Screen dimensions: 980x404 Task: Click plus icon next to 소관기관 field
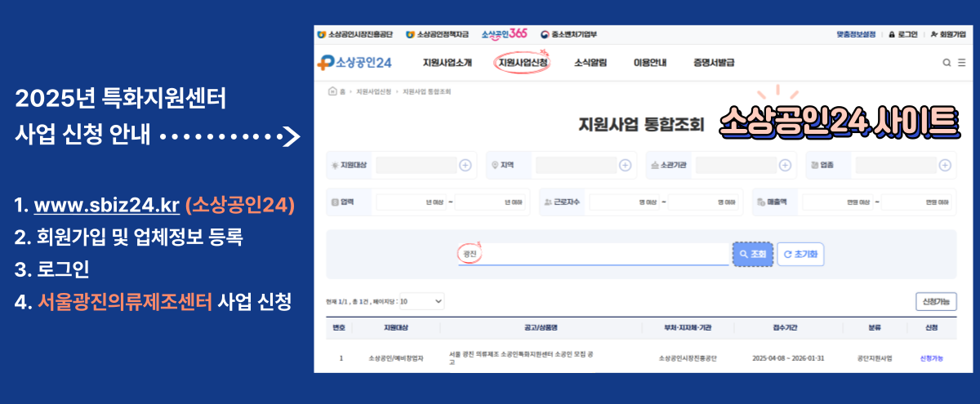[x=785, y=165]
